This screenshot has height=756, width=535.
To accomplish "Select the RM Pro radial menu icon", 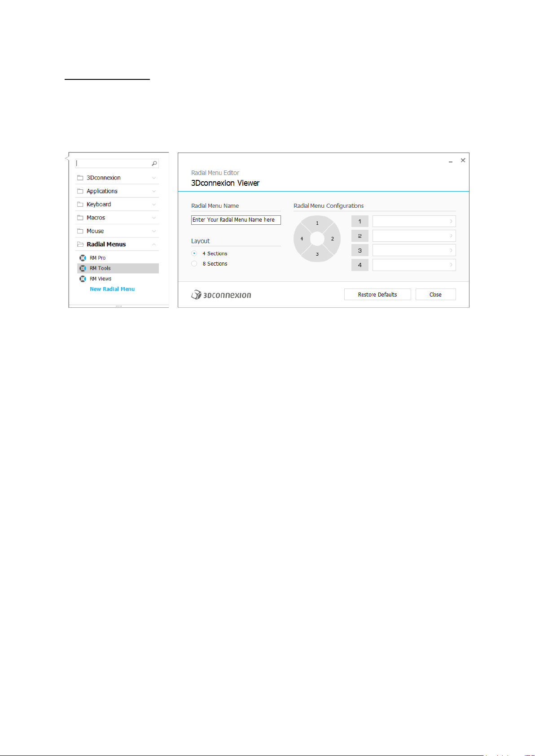I will pyautogui.click(x=83, y=258).
